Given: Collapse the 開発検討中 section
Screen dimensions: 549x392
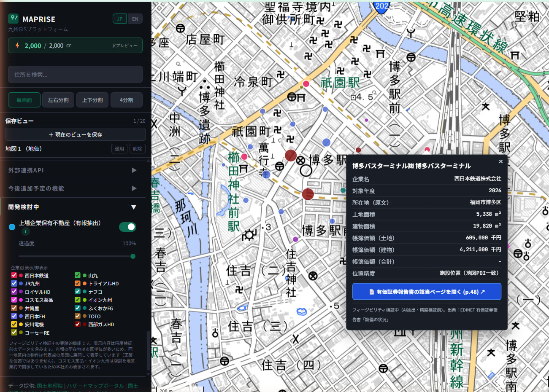Looking at the screenshot, I should click(x=73, y=207).
